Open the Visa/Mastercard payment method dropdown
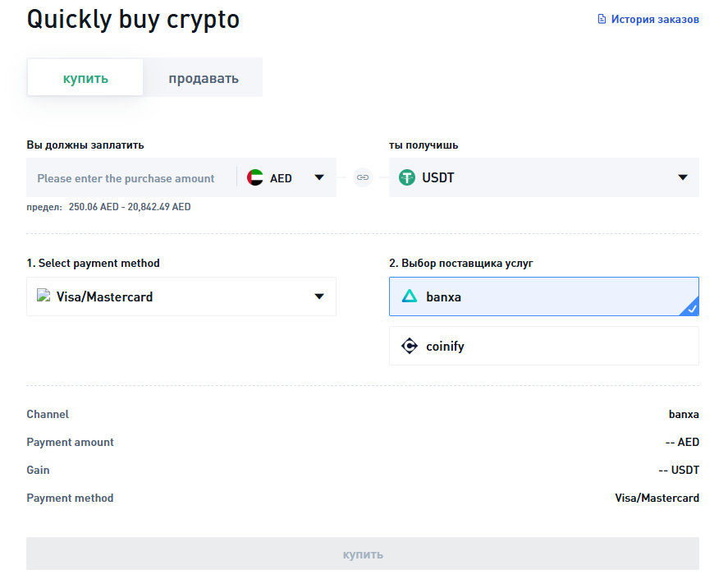This screenshot has width=728, height=579. (x=181, y=296)
